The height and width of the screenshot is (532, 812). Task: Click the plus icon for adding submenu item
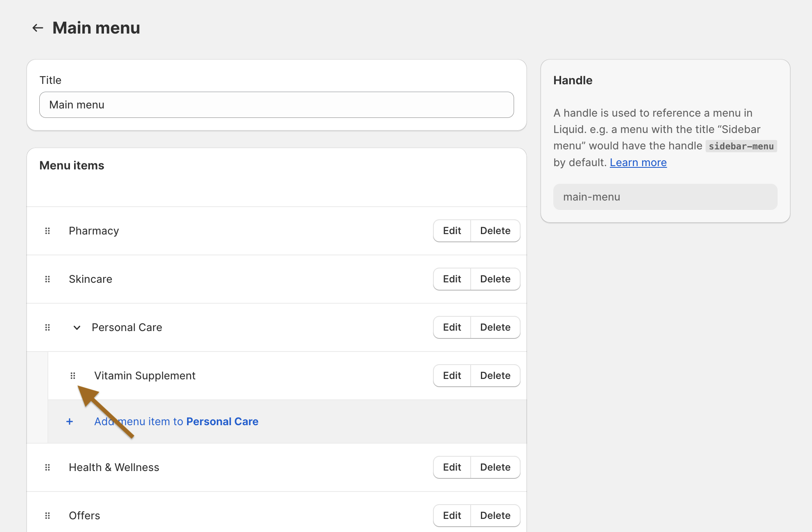[x=70, y=422]
